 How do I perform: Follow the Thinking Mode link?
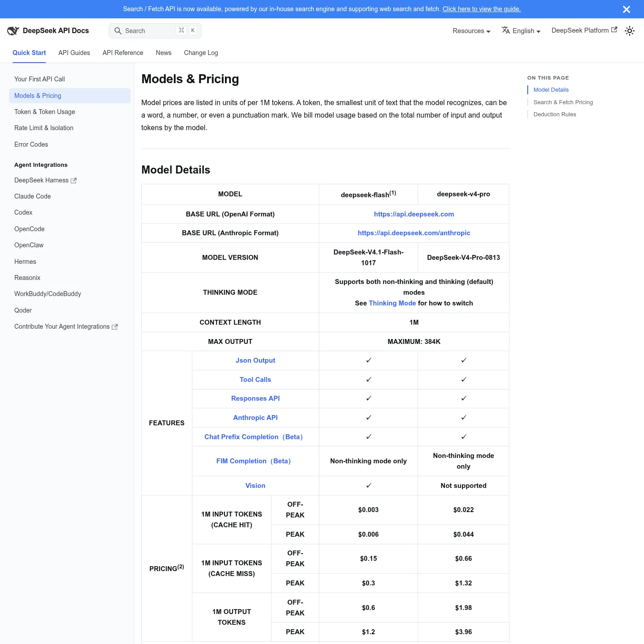tap(392, 303)
